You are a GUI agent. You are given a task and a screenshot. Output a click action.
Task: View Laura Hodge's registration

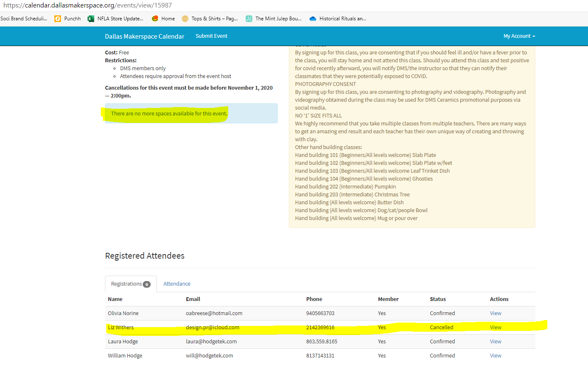click(495, 342)
